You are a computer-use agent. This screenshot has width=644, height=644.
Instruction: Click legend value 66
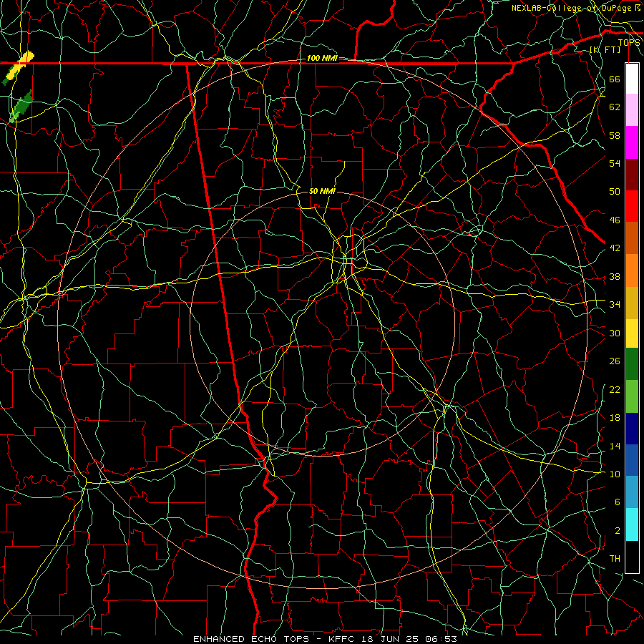pos(615,79)
